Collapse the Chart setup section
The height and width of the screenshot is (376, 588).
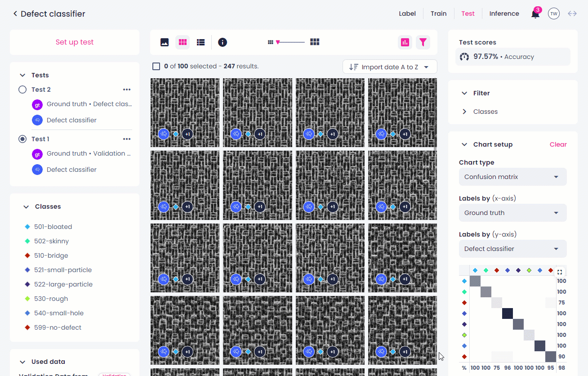tap(464, 144)
